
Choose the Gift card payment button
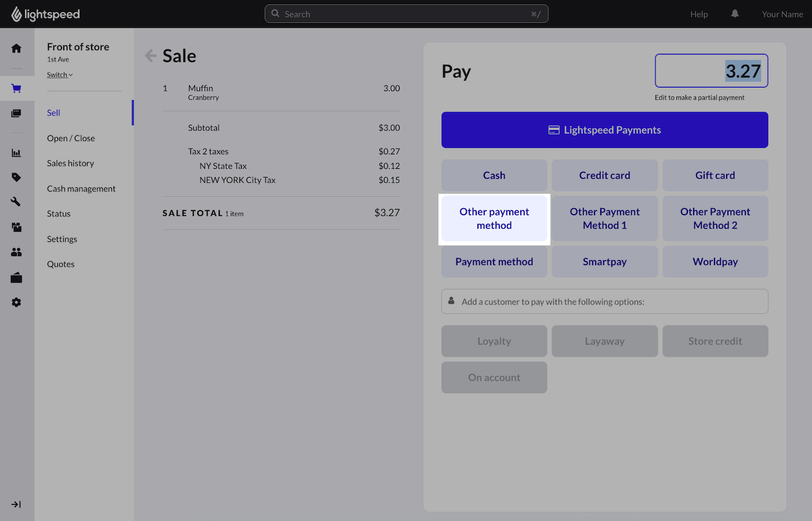[x=715, y=175]
